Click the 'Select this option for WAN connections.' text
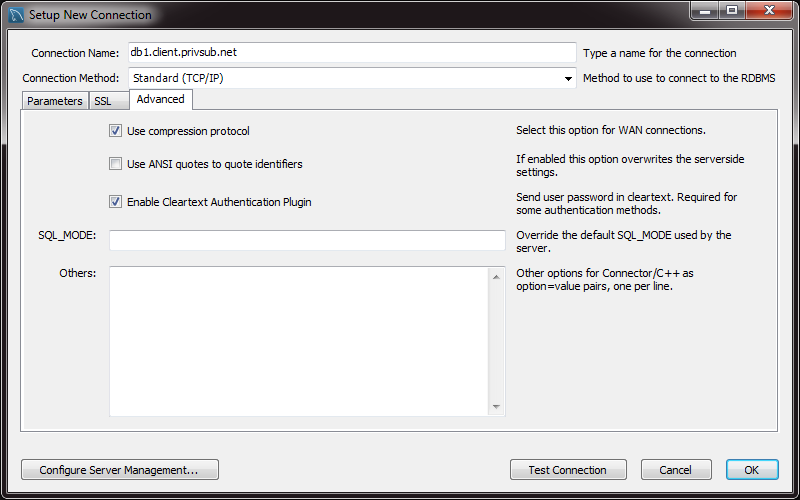The width and height of the screenshot is (800, 500). [x=611, y=130]
